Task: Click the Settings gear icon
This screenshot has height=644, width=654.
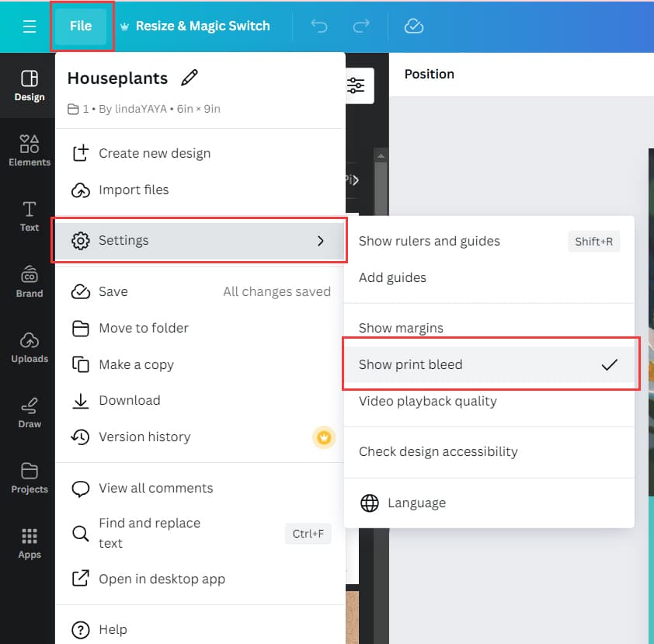Action: 81,241
